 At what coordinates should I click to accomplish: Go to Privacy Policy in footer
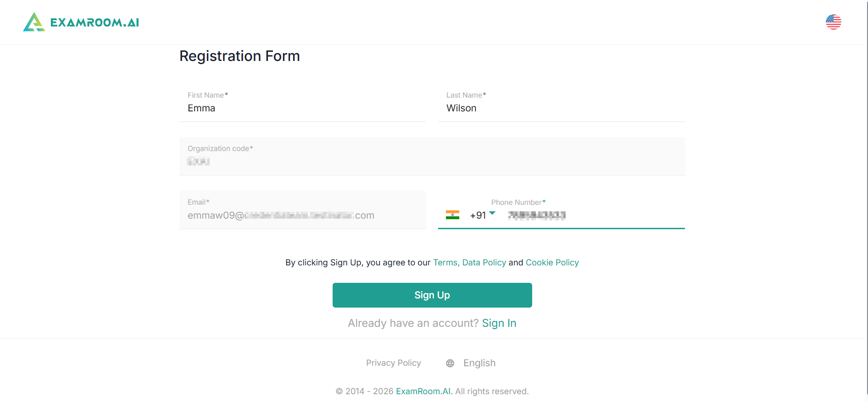tap(393, 363)
